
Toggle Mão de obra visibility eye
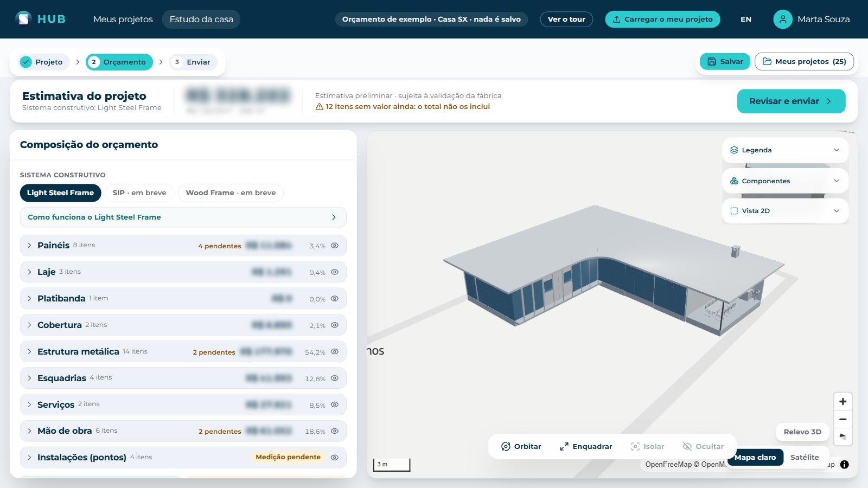click(x=335, y=431)
